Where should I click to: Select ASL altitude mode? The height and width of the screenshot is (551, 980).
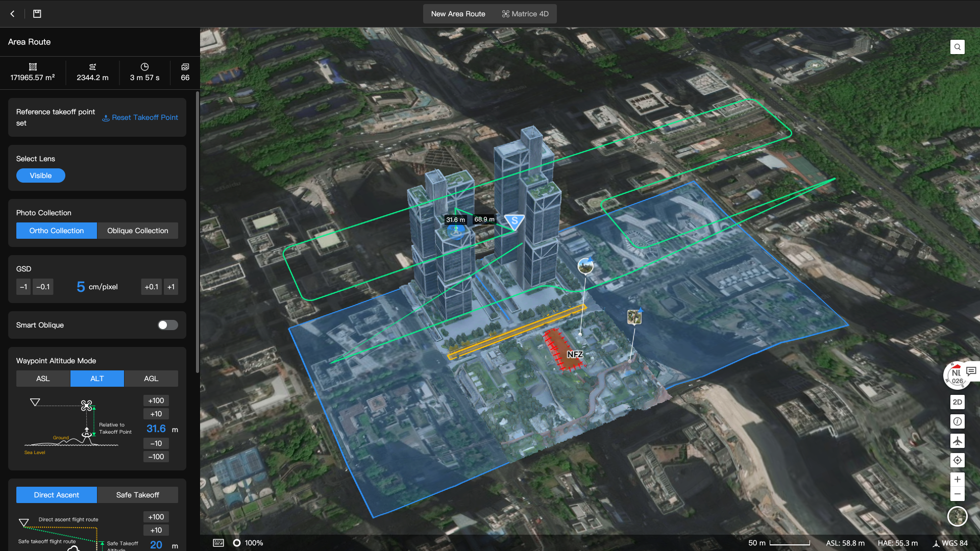[43, 379]
